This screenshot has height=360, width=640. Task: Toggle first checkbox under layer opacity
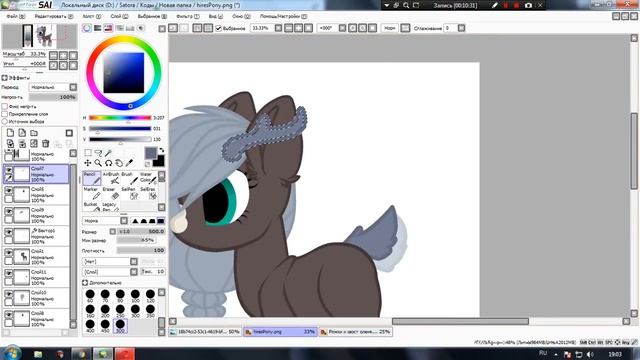pyautogui.click(x=5, y=106)
